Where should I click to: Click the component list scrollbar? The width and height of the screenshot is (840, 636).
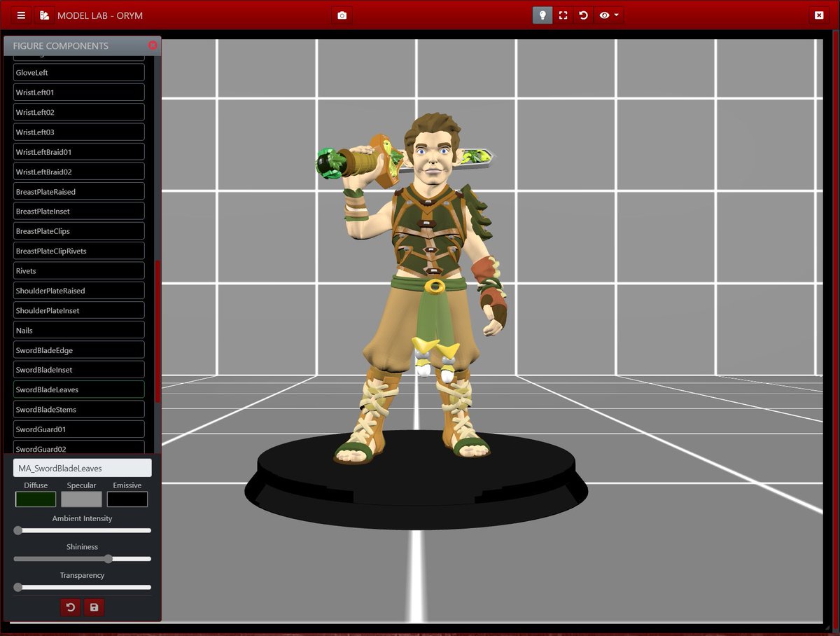click(157, 331)
